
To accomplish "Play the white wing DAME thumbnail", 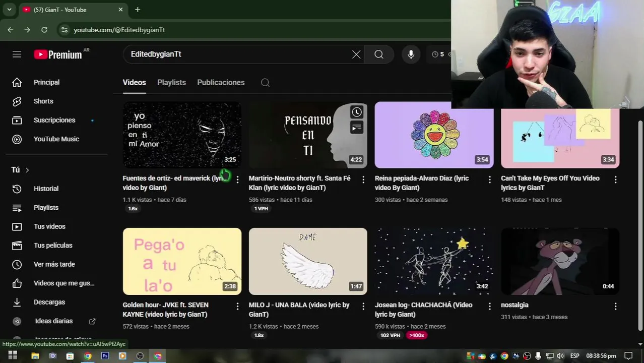I will tap(308, 261).
